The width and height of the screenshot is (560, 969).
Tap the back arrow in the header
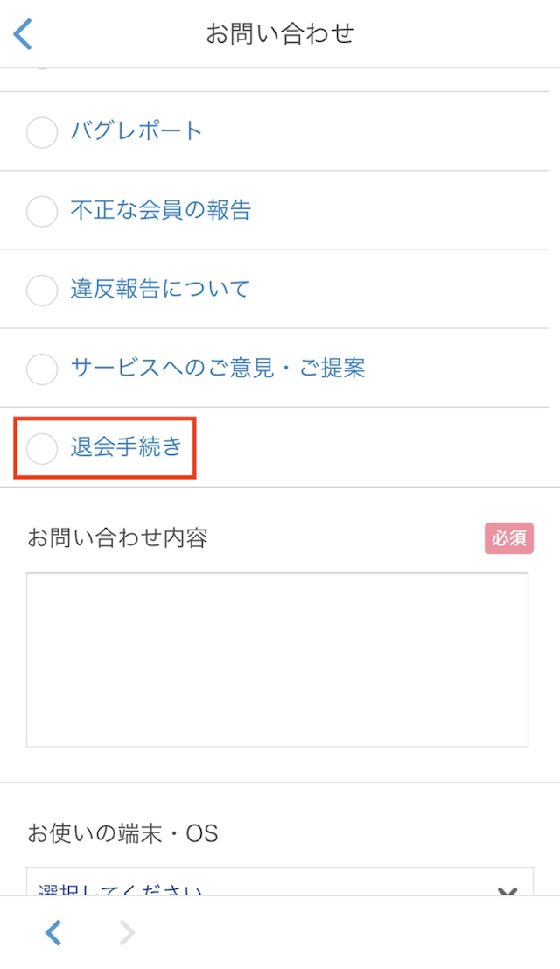(x=22, y=33)
